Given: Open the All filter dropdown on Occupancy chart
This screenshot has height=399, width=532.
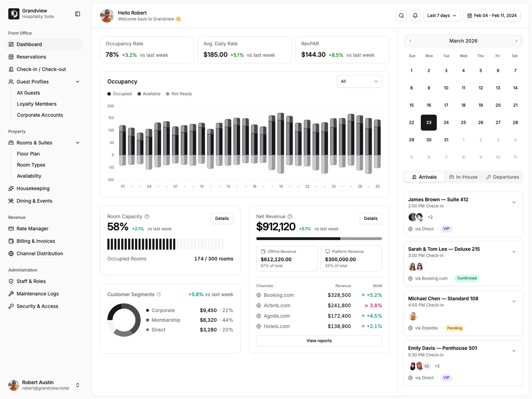Looking at the screenshot, I should pyautogui.click(x=359, y=81).
